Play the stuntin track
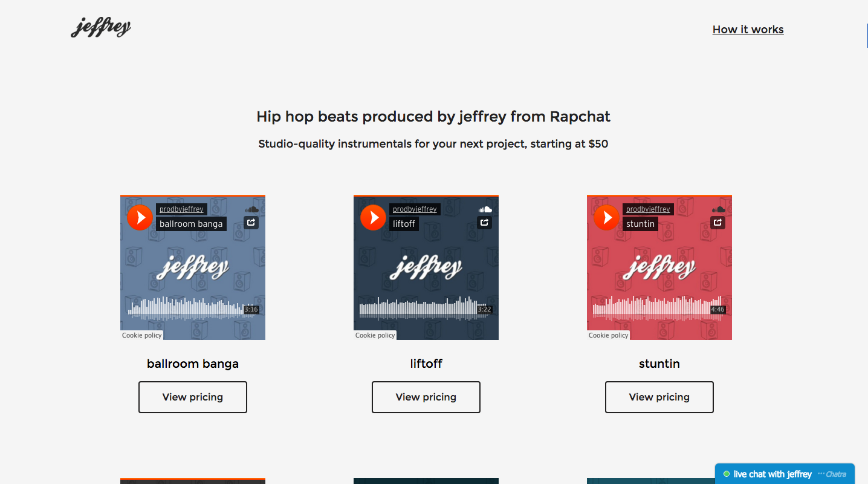 [606, 217]
